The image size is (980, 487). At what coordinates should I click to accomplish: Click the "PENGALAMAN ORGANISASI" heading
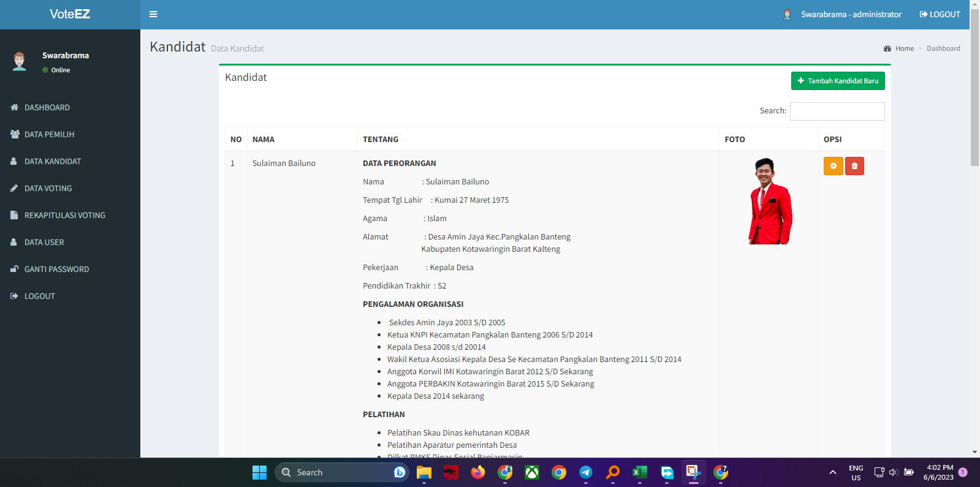413,304
